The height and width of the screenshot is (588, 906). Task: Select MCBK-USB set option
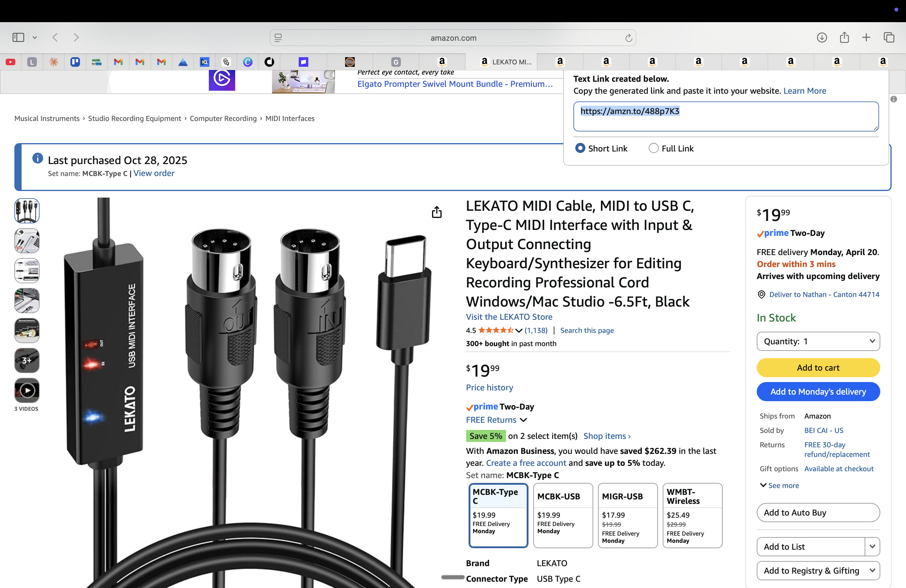563,515
